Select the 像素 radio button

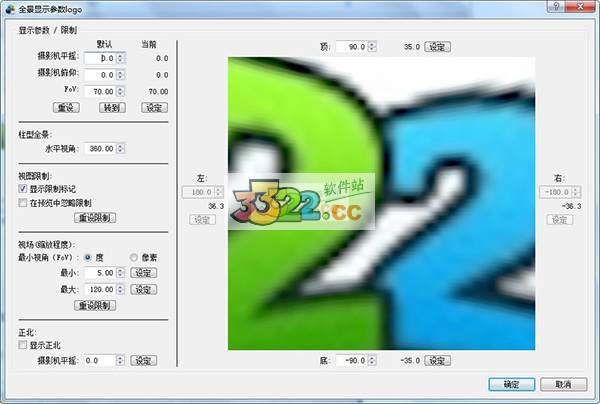(x=134, y=257)
